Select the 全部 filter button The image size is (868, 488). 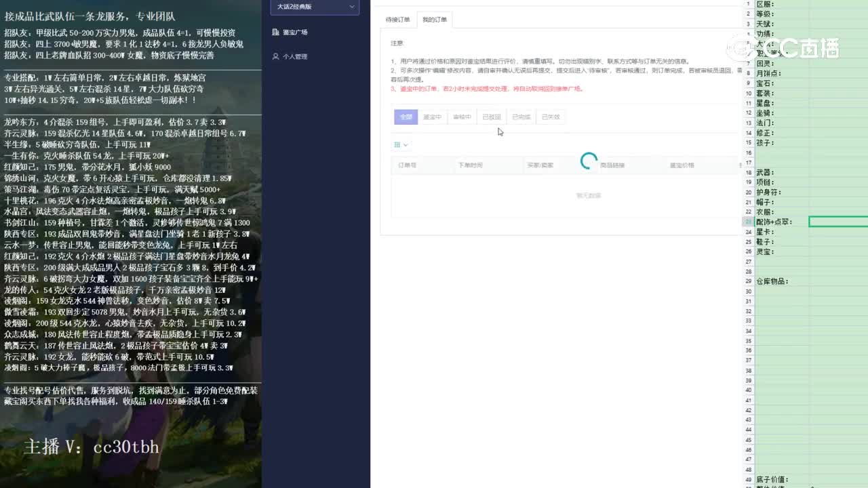click(x=406, y=117)
